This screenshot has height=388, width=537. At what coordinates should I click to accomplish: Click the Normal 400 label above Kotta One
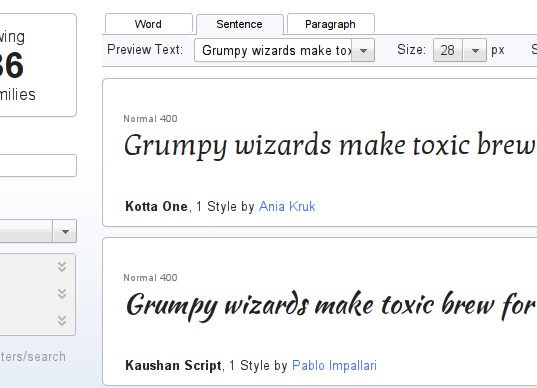click(x=150, y=119)
